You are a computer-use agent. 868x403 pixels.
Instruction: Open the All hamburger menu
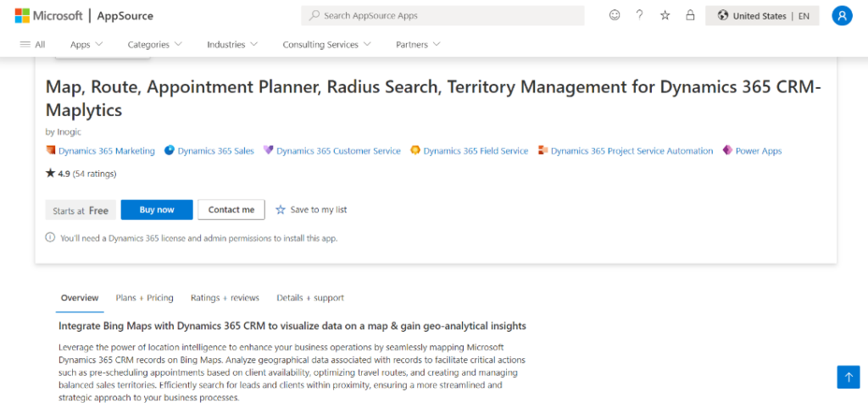[x=32, y=44]
